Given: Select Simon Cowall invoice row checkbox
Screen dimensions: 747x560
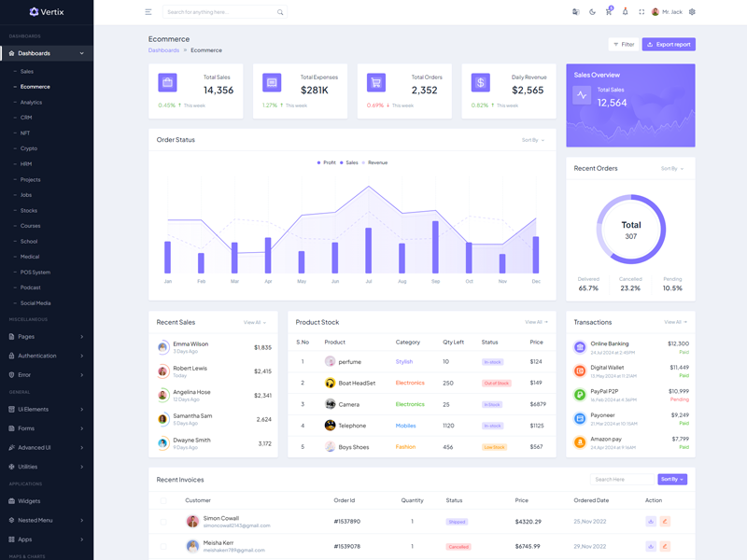Looking at the screenshot, I should click(163, 522).
